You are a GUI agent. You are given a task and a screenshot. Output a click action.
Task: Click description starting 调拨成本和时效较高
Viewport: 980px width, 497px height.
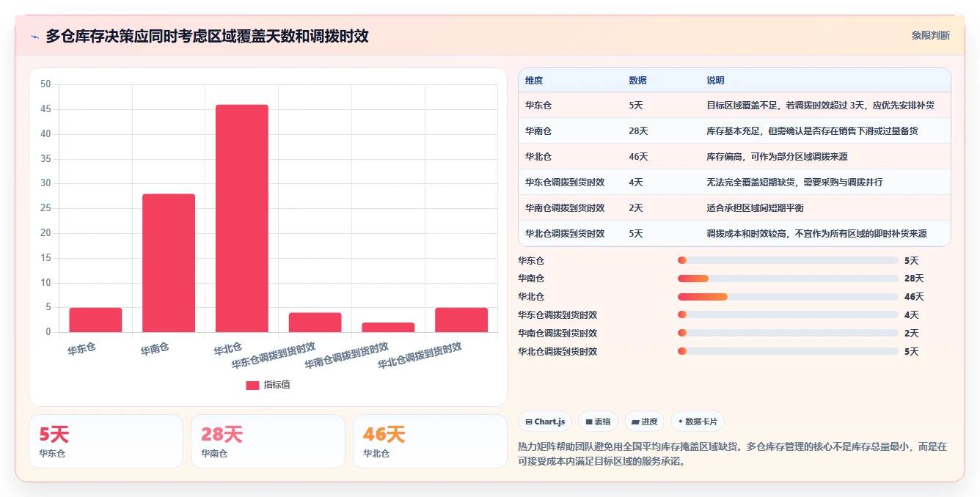[x=816, y=234]
